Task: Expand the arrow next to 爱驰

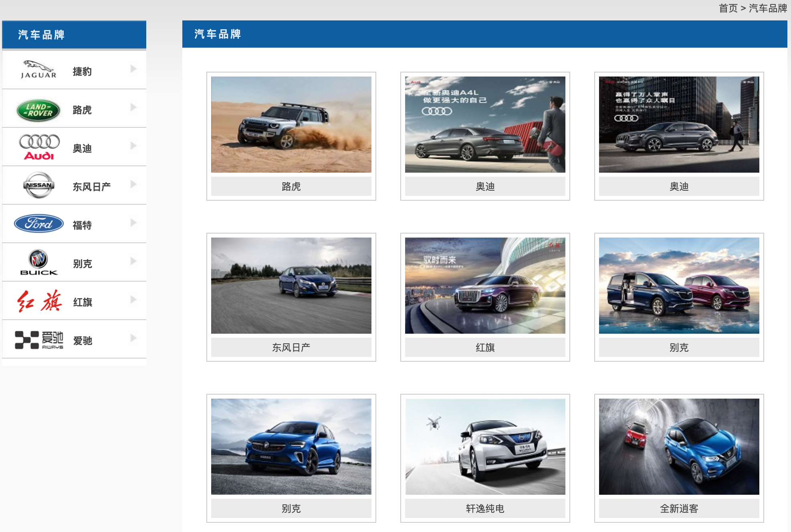Action: click(x=133, y=338)
